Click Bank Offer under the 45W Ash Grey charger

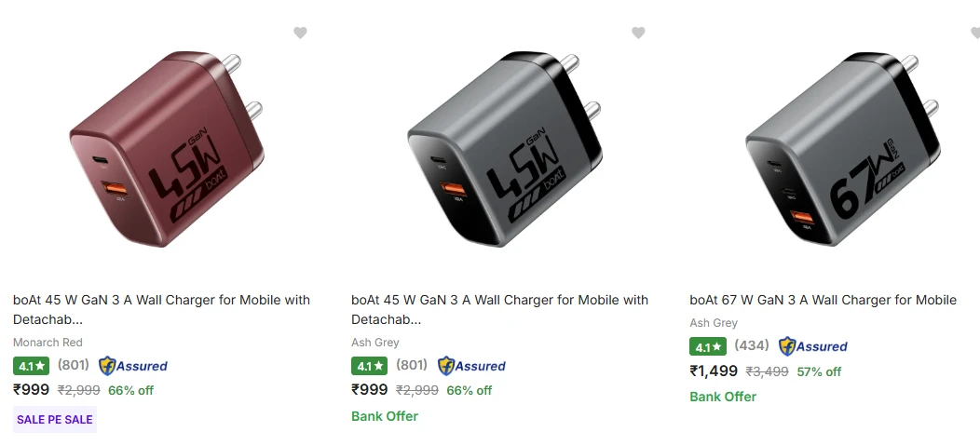coord(385,416)
